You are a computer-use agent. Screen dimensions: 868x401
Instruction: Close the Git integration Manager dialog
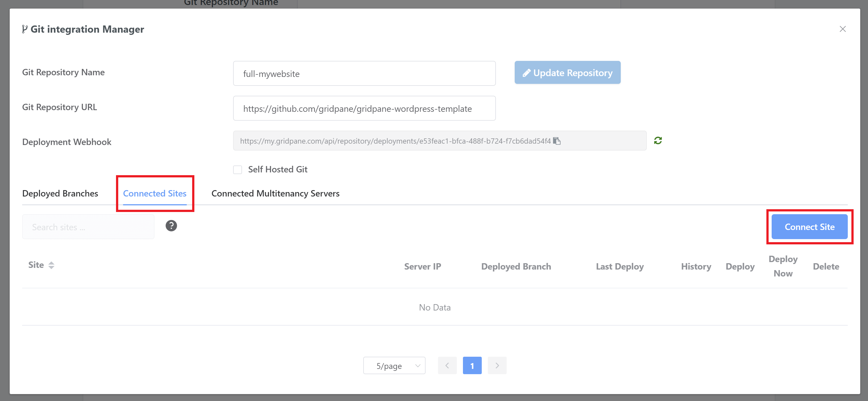(x=843, y=29)
